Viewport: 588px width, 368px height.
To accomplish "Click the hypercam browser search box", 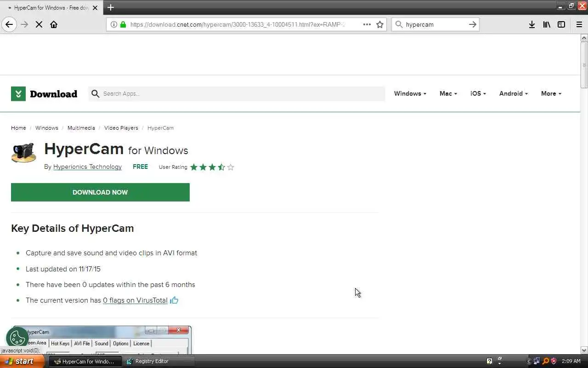I will [435, 24].
